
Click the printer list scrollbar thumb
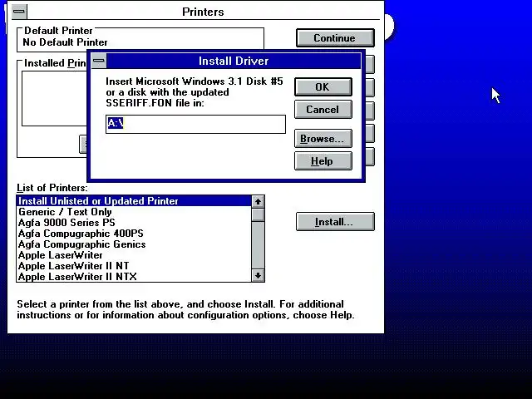coord(258,214)
